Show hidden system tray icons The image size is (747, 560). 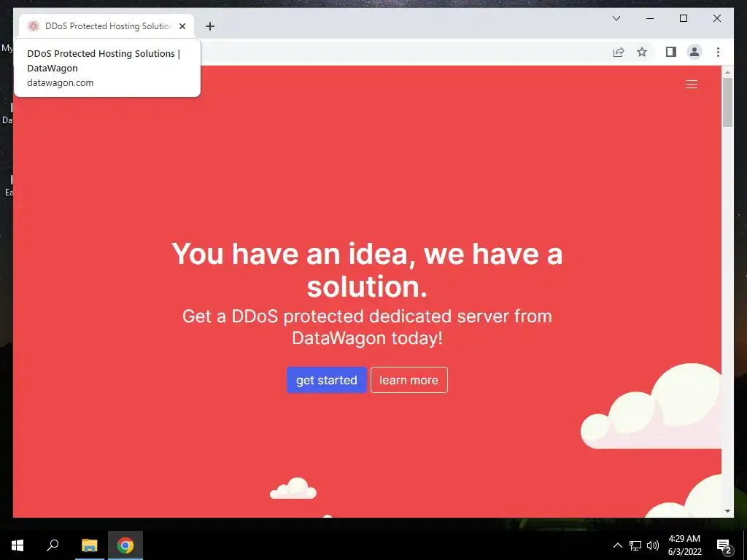(617, 545)
